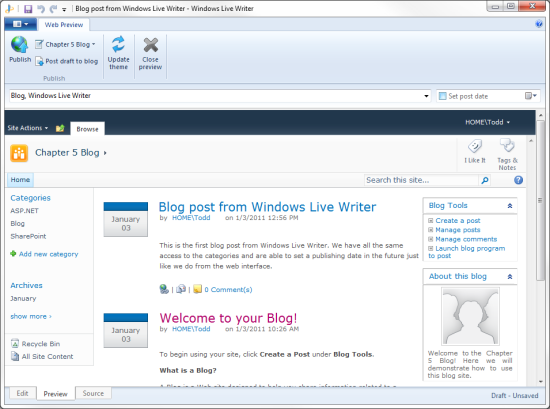Click the Chapter 5 Blog site title

click(x=67, y=153)
